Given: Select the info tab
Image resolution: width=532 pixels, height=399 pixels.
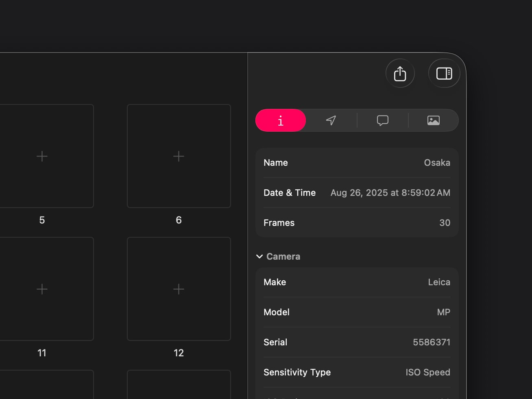Looking at the screenshot, I should 281,120.
